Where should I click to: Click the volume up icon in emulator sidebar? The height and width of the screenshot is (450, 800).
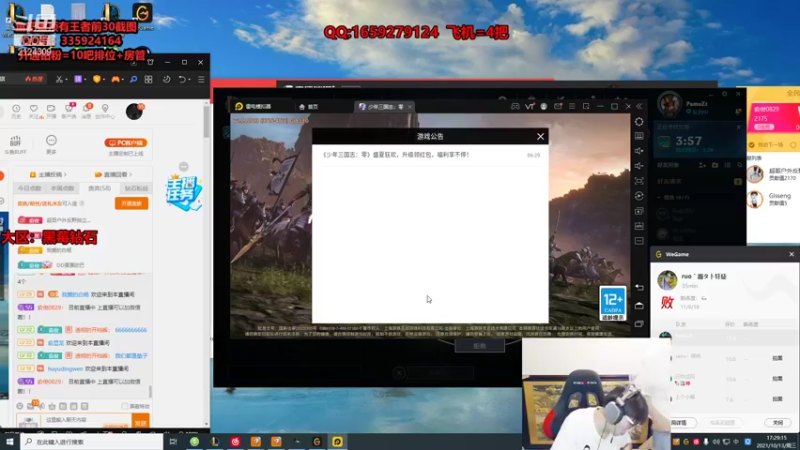(639, 151)
